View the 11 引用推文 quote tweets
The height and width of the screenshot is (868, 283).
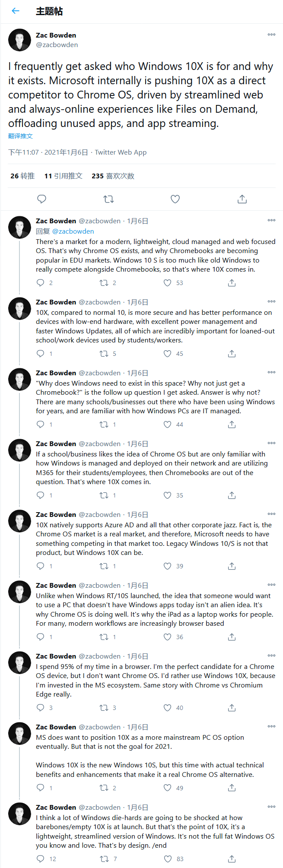(63, 176)
